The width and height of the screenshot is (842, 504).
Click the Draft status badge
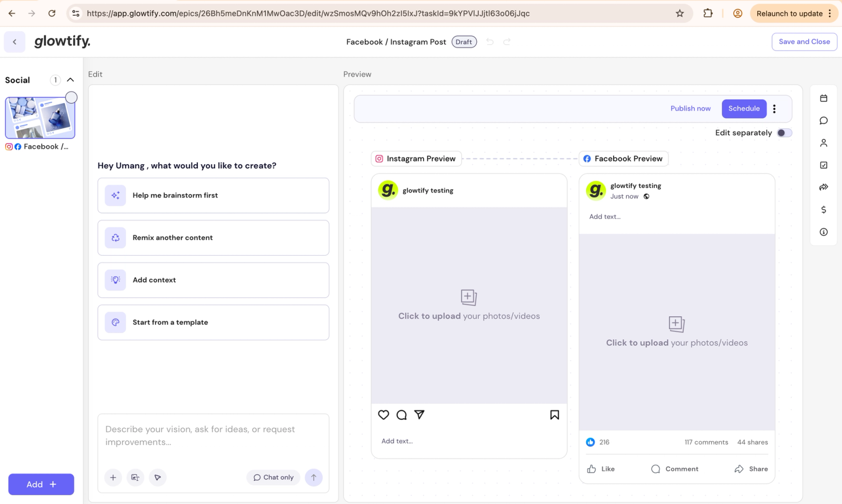click(x=464, y=42)
